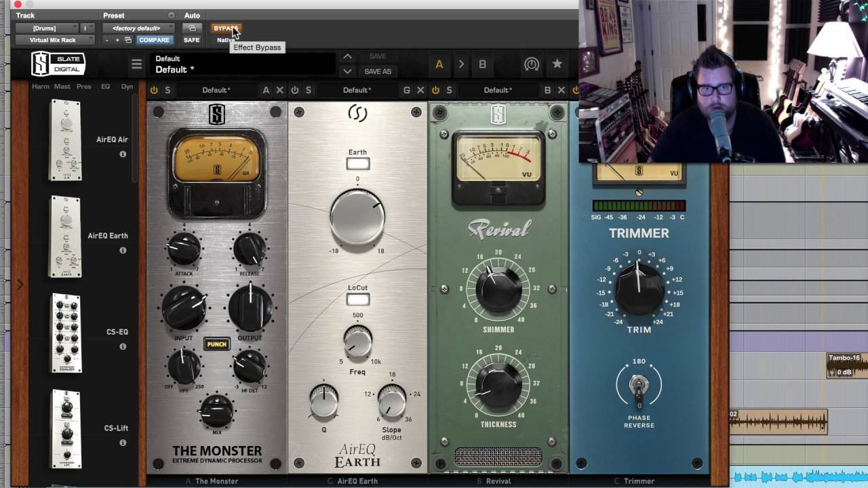Screen dimensions: 868x488
Task: Open the automation enable window icon
Action: (x=192, y=28)
